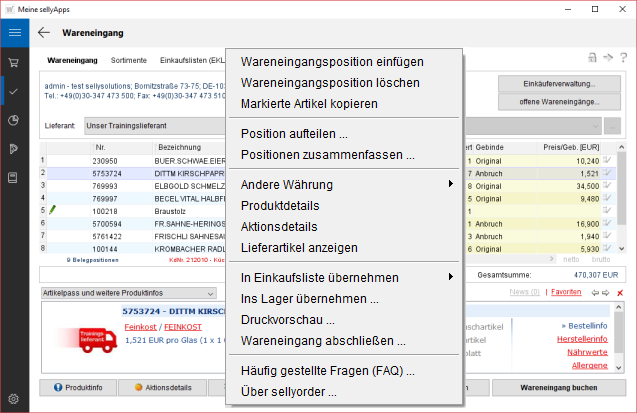Open settings gear at the sidebar bottom
This screenshot has width=637, height=413.
[x=14, y=398]
